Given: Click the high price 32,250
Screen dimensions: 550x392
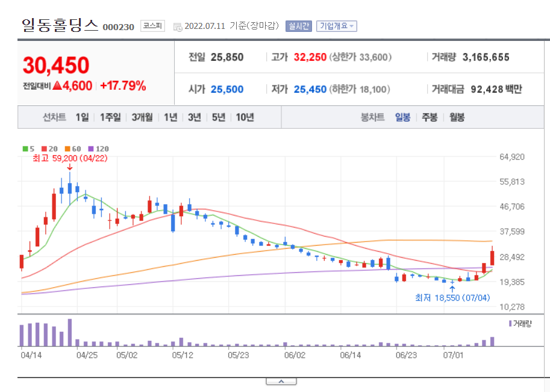Looking at the screenshot, I should click(x=310, y=57).
